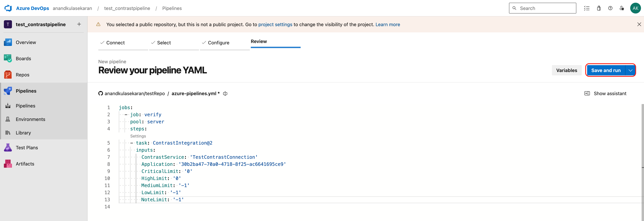Click the Pipelines breadcrumb
This screenshot has width=644, height=221.
click(x=172, y=8)
